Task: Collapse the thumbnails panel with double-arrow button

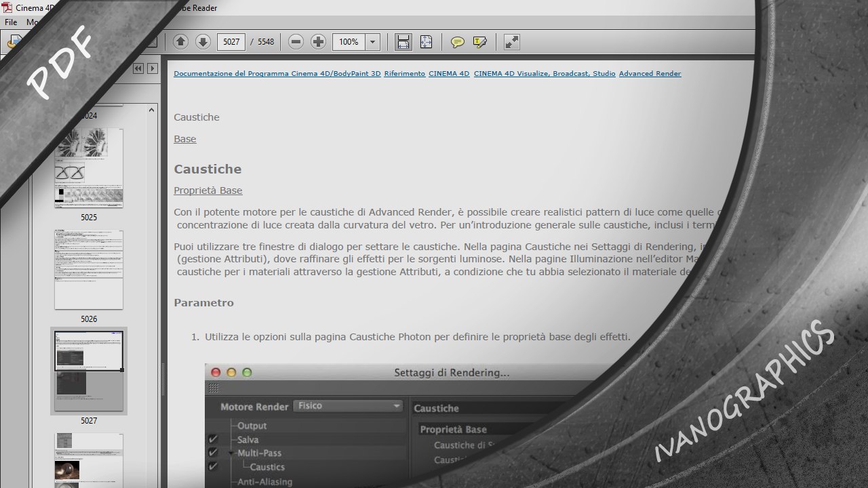Action: pos(138,68)
